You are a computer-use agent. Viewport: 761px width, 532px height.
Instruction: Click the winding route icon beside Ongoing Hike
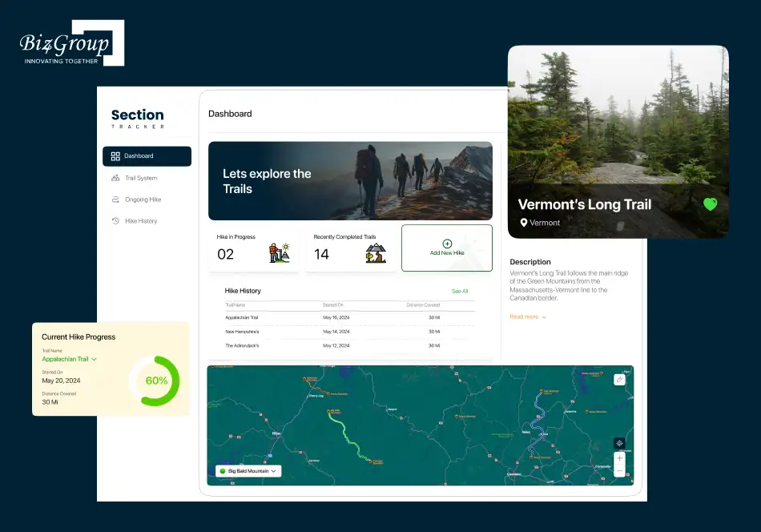pyautogui.click(x=115, y=199)
